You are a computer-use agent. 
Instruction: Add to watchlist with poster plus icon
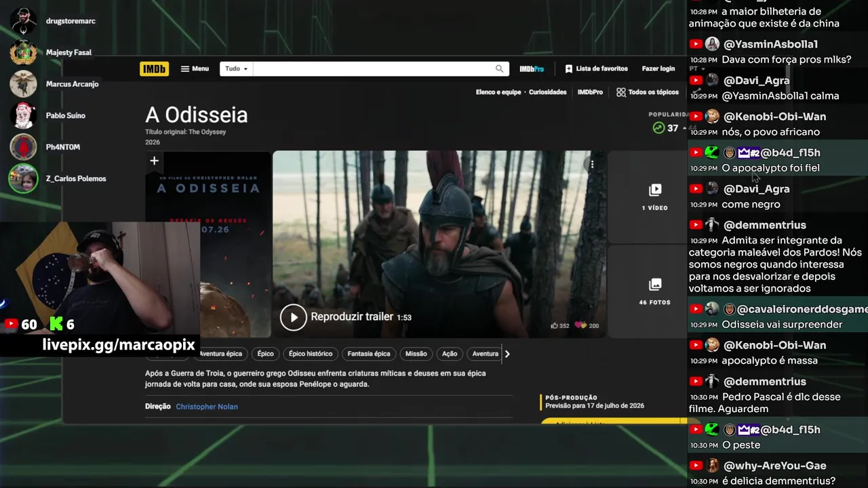click(154, 161)
